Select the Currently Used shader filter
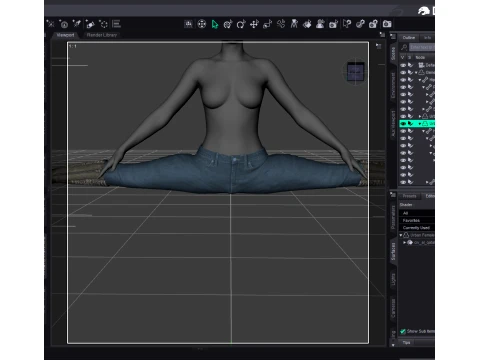 (x=417, y=228)
